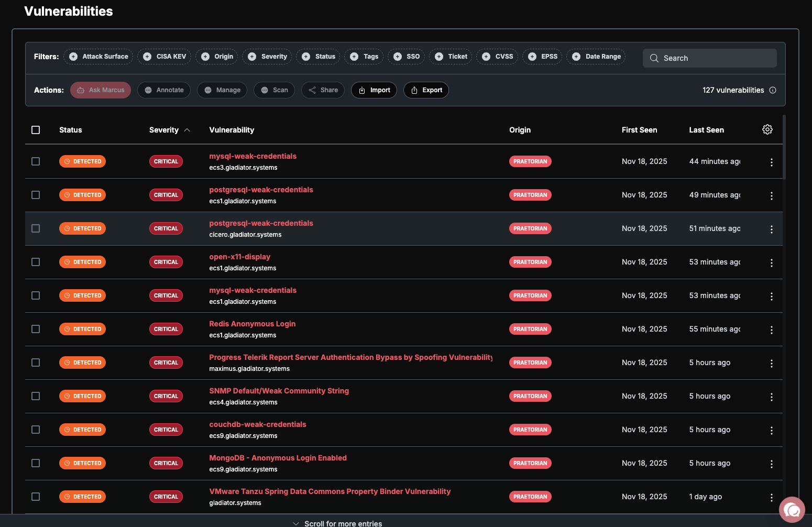The image size is (812, 527).
Task: Check the couchdb-weak-credentials row
Action: (36, 430)
